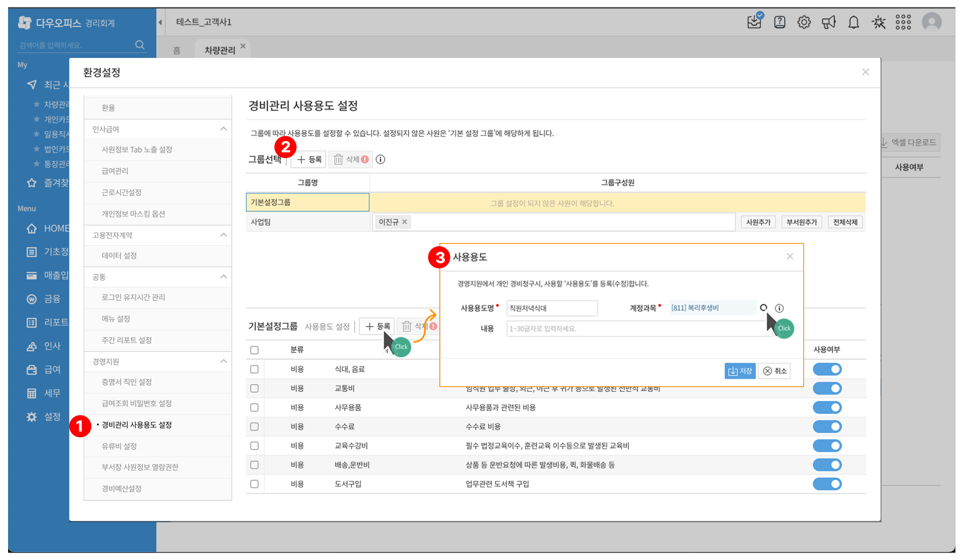Click the info icon beside 그룹선택 buttons
The height and width of the screenshot is (560, 964).
(381, 159)
